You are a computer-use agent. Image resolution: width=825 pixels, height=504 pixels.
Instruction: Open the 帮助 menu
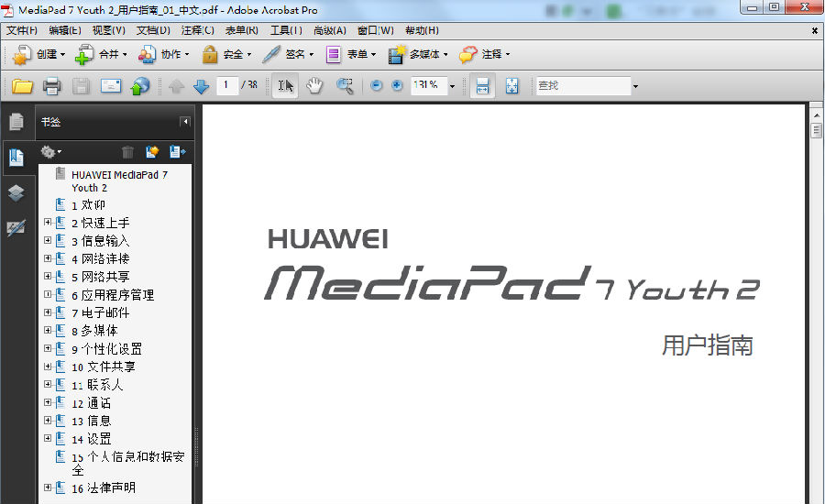[422, 30]
